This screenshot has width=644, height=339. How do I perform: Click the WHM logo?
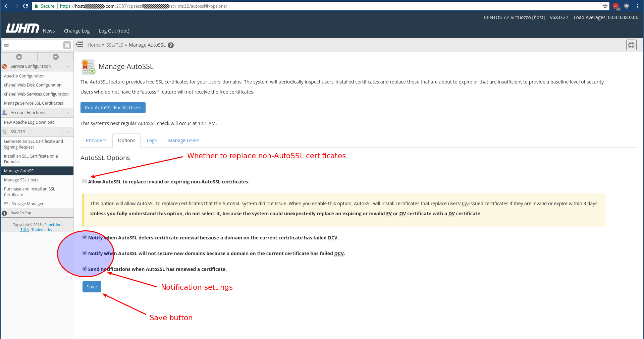22,29
